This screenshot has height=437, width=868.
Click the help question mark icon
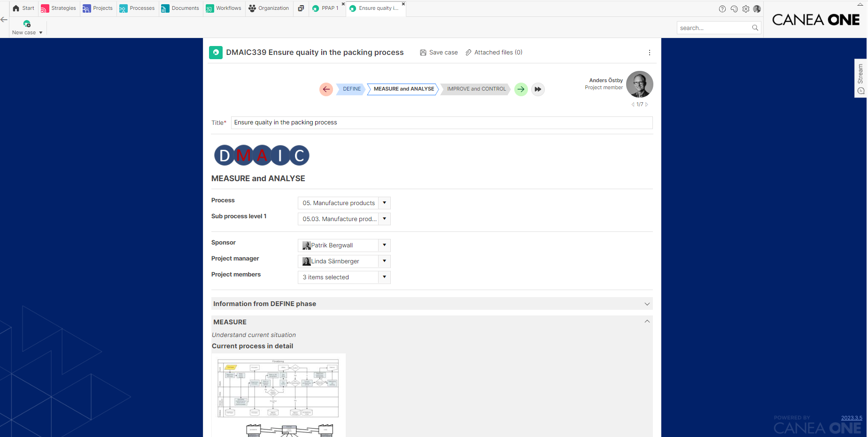(x=722, y=9)
